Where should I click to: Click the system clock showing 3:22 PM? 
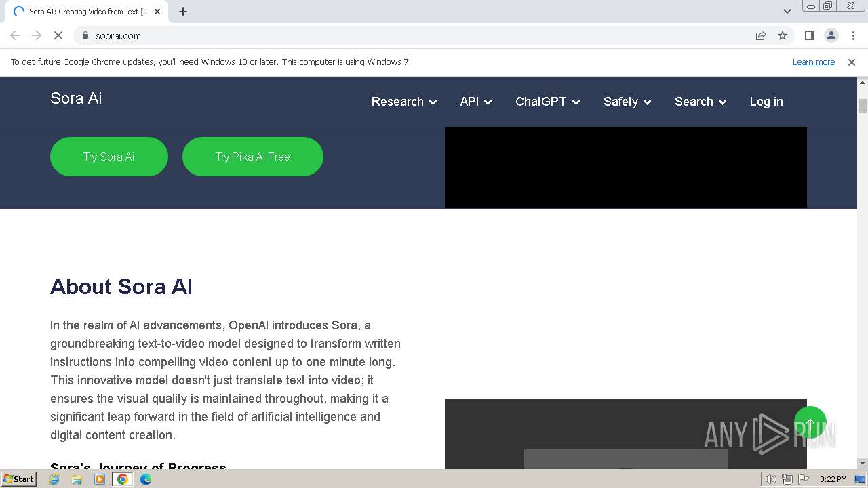(833, 479)
